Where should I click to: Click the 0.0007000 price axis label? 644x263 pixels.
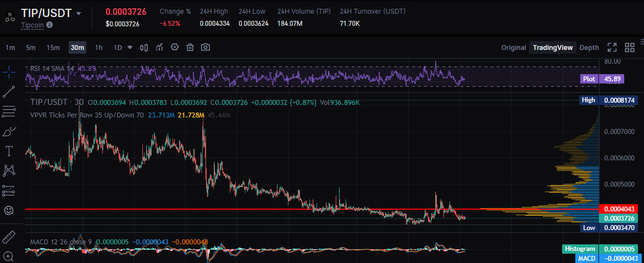click(x=619, y=131)
